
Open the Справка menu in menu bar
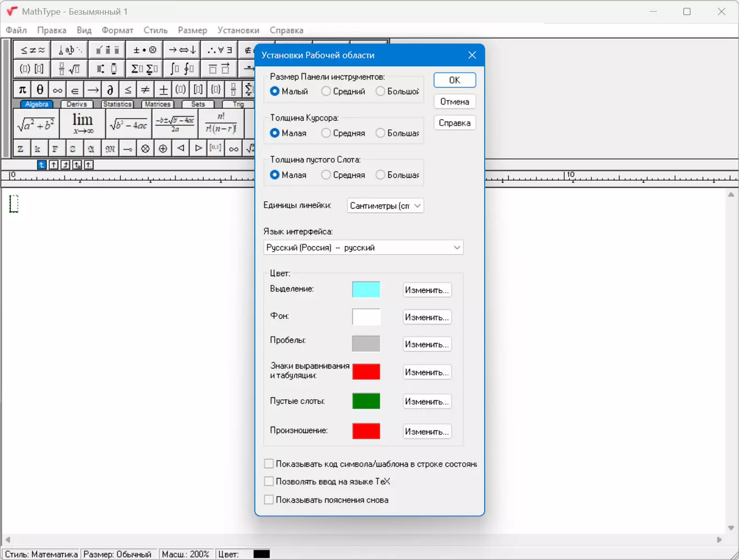(x=286, y=30)
